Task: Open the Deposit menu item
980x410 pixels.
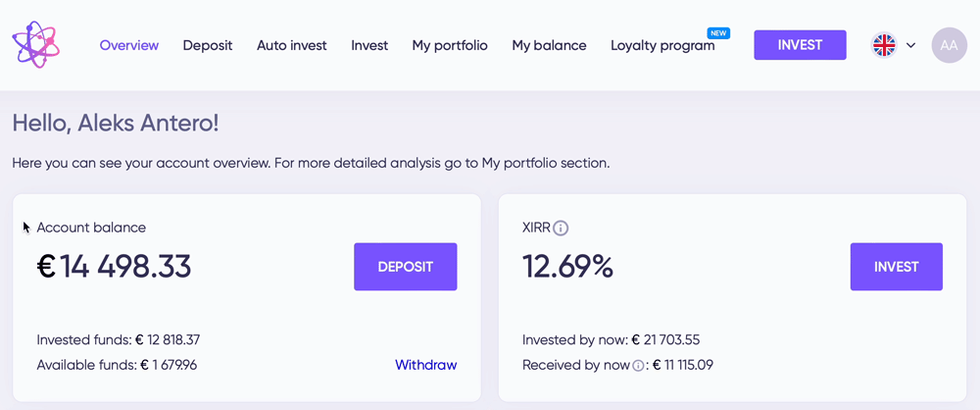Action: [208, 45]
